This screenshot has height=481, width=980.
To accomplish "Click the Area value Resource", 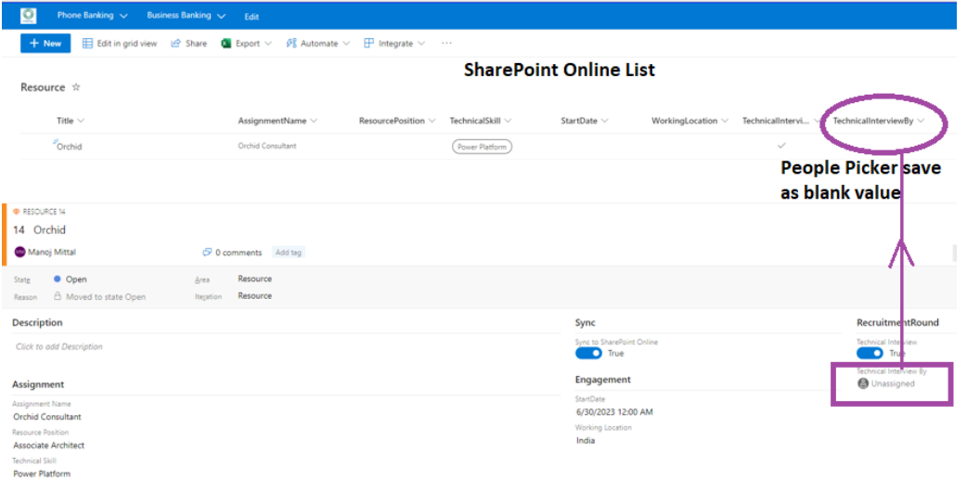I will [254, 279].
